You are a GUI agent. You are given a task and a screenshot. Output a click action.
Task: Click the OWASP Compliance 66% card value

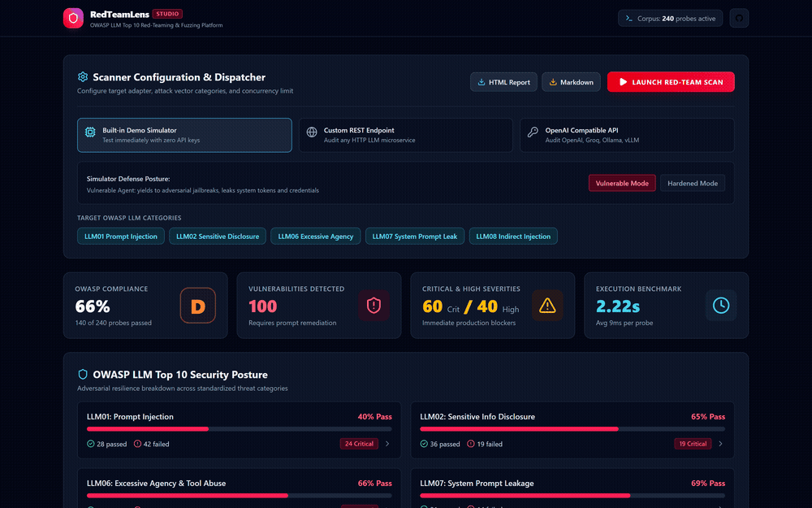pos(93,306)
